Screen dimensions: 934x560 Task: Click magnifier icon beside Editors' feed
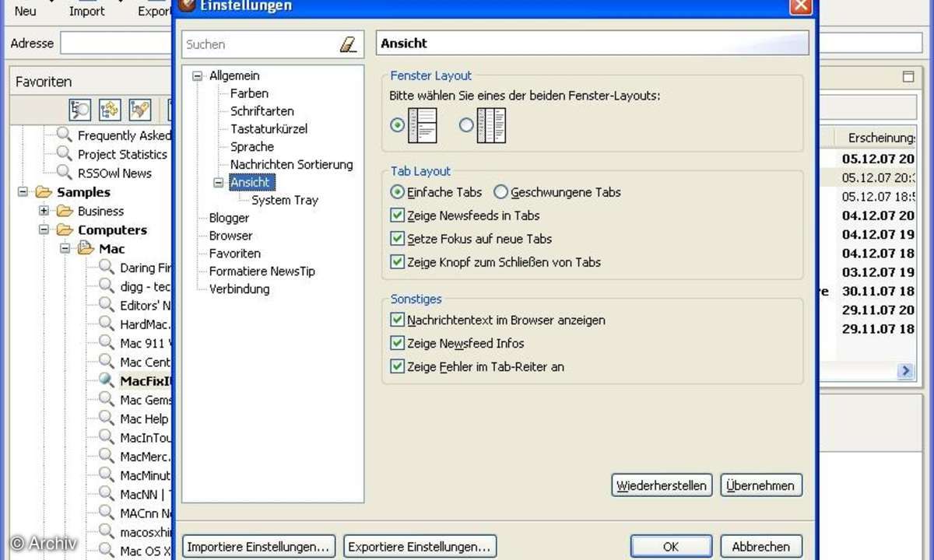107,305
